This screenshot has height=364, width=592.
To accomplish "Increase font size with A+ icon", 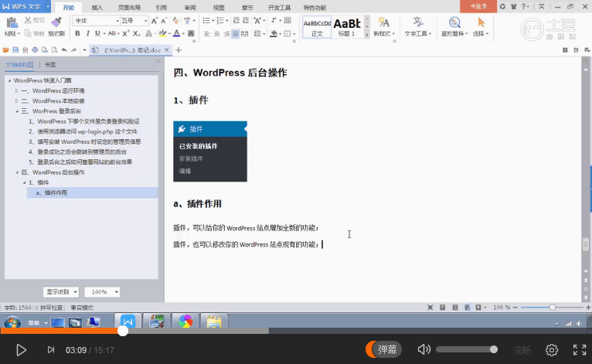I will click(154, 21).
